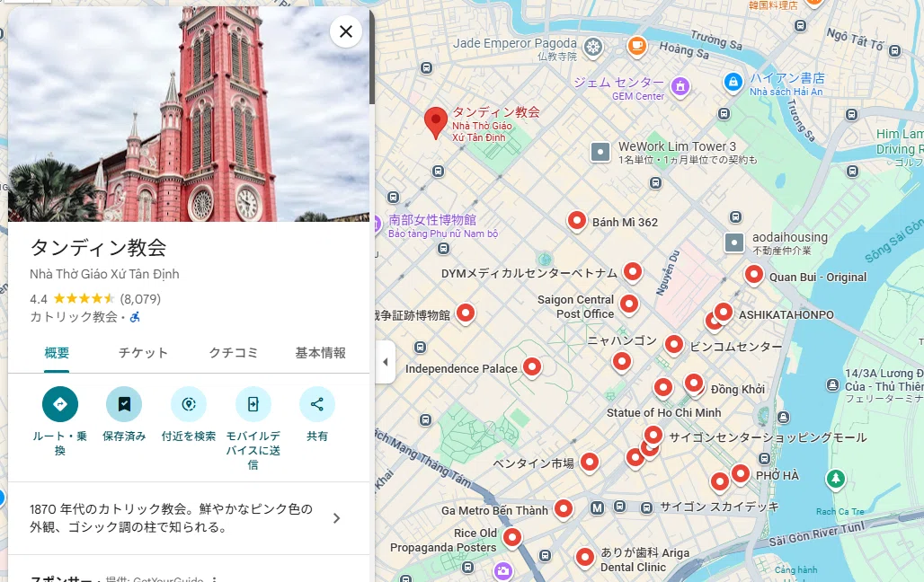The height and width of the screenshot is (582, 924).
Task: Click the orange cafe marker near Hoàng Sa
Action: [x=636, y=46]
